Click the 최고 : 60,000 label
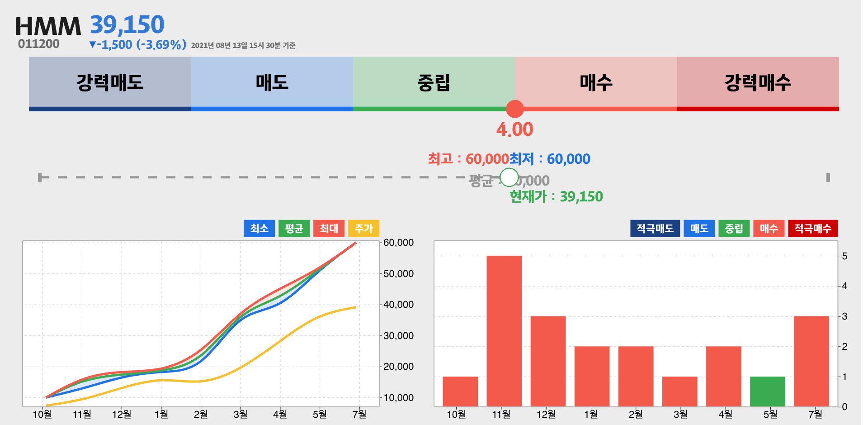 pos(468,159)
